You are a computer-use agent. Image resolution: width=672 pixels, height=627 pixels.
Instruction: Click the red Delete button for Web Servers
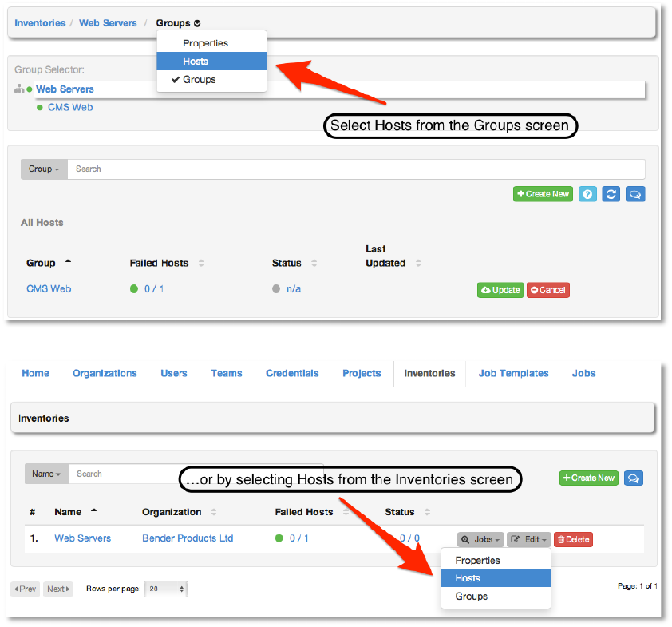tap(573, 540)
